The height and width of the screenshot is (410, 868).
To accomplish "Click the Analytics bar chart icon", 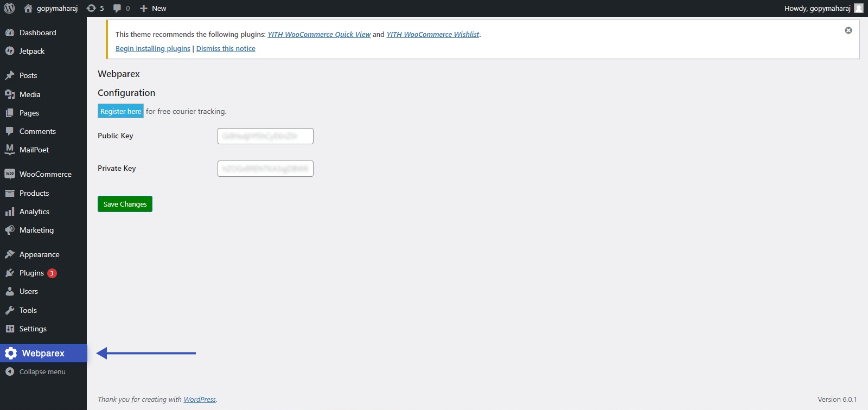I will [x=10, y=212].
